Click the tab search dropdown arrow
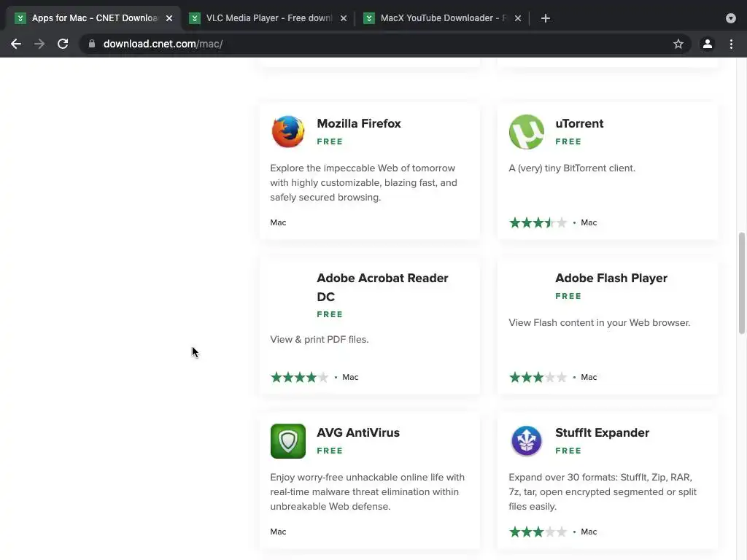 (731, 18)
